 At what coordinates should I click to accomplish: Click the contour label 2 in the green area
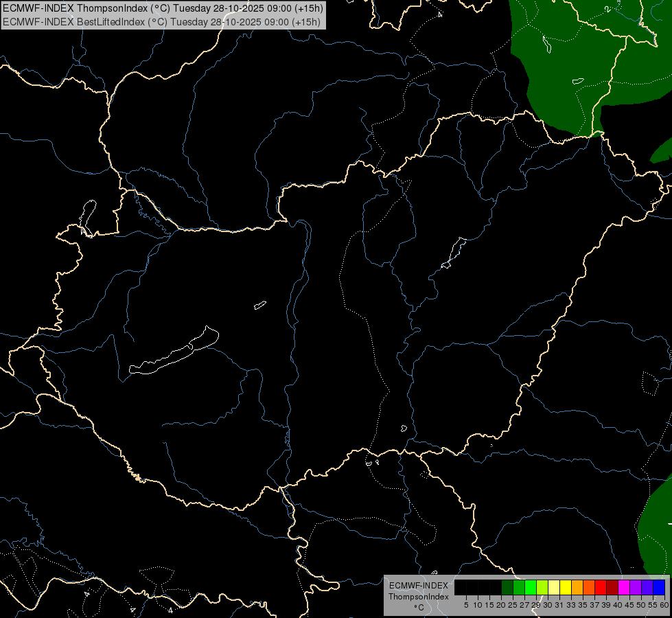pos(607,10)
